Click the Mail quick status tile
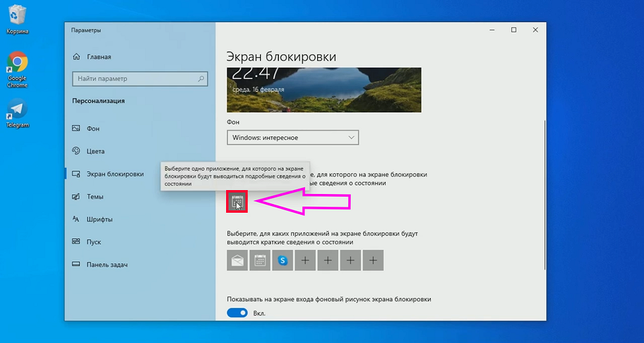 237,260
